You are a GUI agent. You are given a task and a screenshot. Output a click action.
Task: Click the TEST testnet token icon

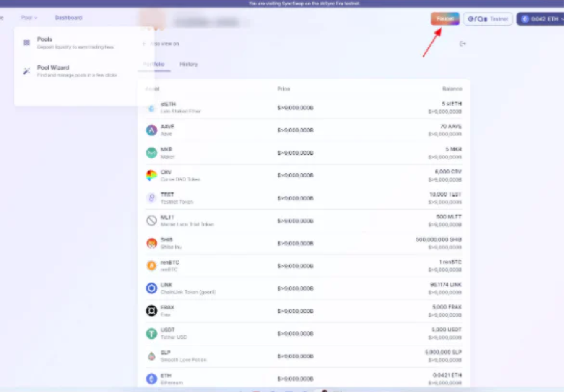tap(151, 198)
